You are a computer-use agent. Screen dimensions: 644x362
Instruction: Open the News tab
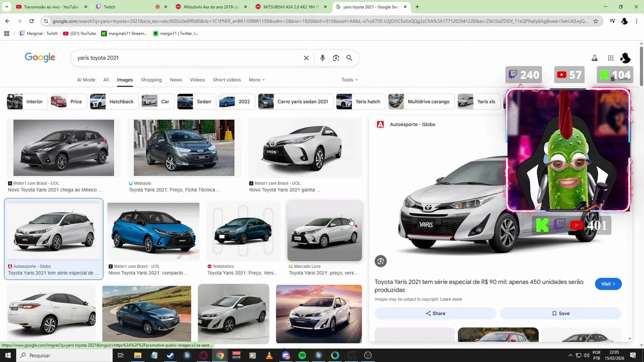(x=176, y=80)
